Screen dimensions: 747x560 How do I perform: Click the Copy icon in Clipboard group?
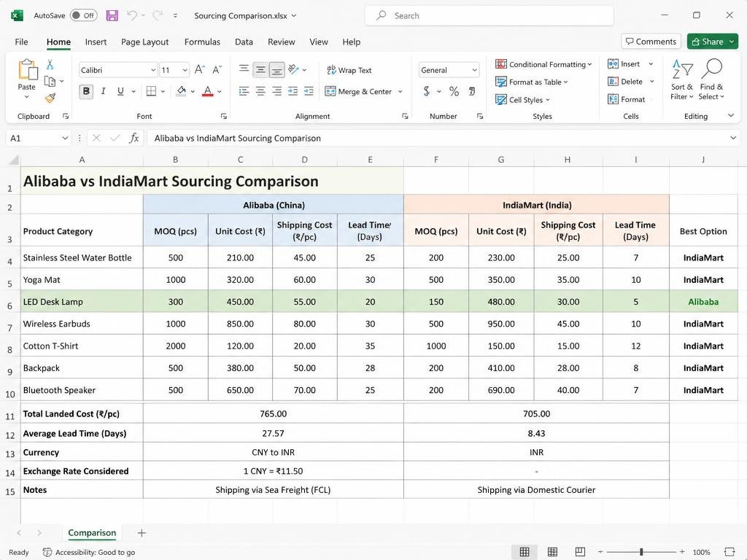[50, 81]
